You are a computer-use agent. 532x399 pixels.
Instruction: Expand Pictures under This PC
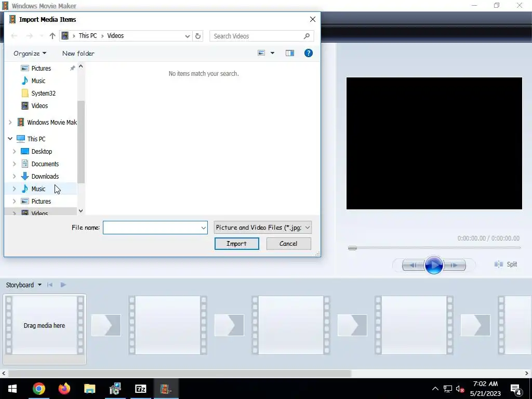(x=14, y=202)
